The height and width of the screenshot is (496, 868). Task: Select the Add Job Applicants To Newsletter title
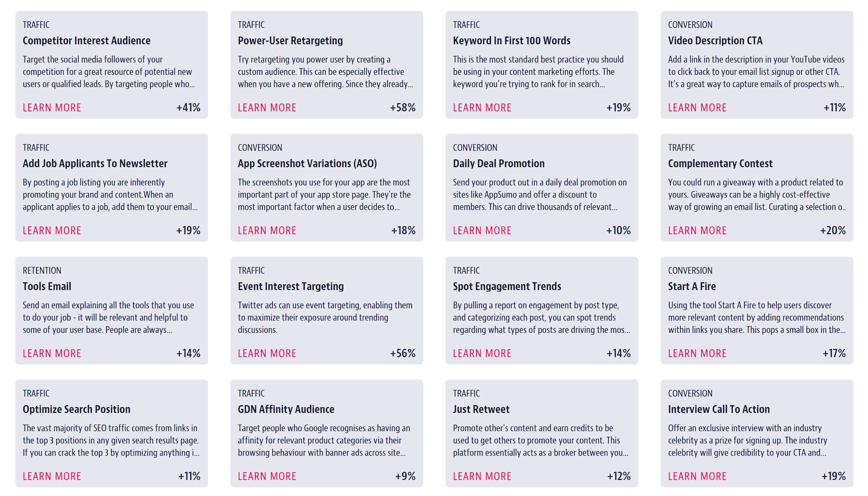point(95,163)
